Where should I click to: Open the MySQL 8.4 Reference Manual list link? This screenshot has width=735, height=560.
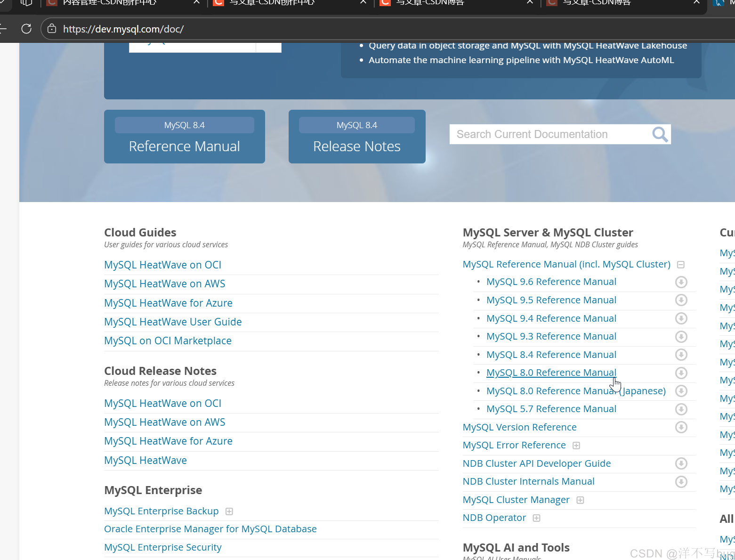pyautogui.click(x=551, y=355)
